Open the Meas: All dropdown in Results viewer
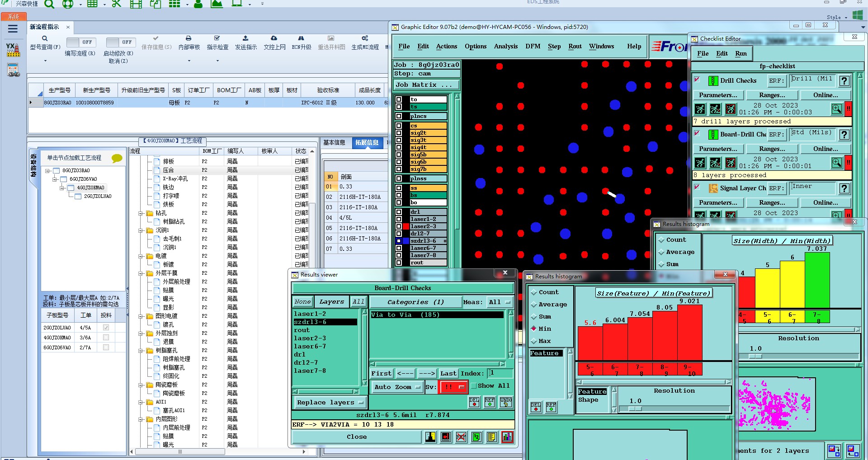Screen dimensions: 868x460 500,302
